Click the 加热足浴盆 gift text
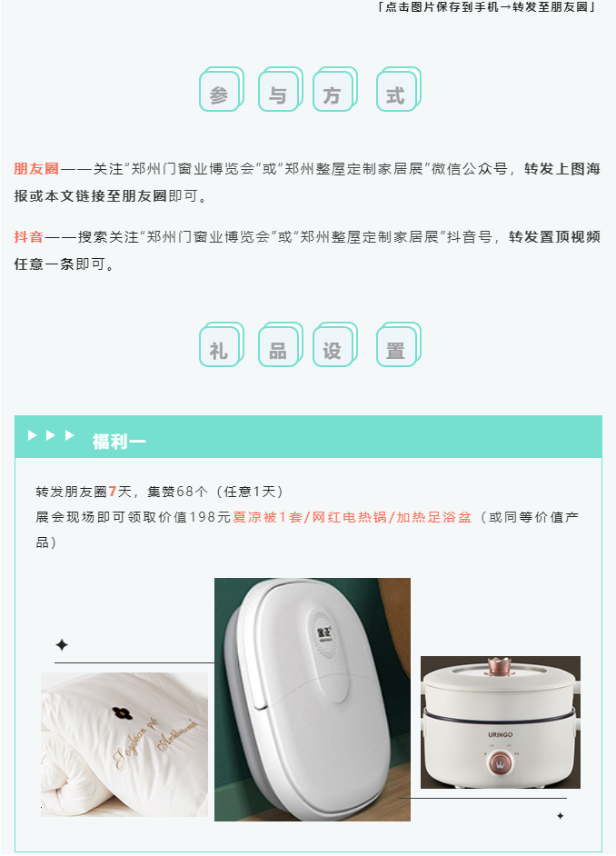This screenshot has width=616, height=856. 433,517
